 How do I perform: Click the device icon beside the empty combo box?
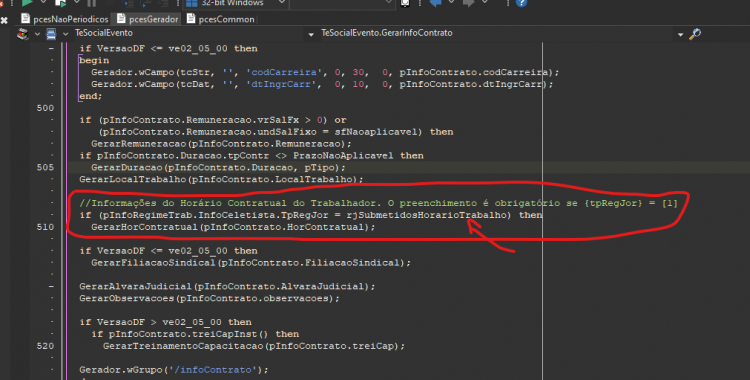tap(405, 3)
